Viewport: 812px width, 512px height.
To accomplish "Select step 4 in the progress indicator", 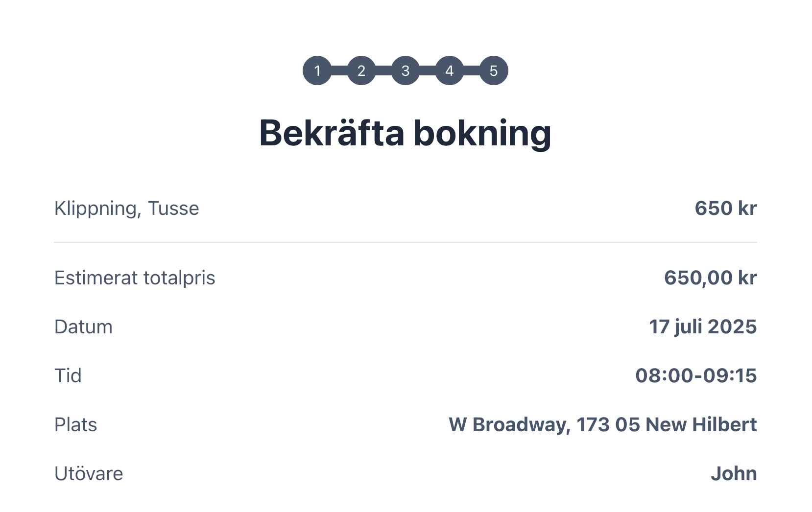I will coord(449,70).
